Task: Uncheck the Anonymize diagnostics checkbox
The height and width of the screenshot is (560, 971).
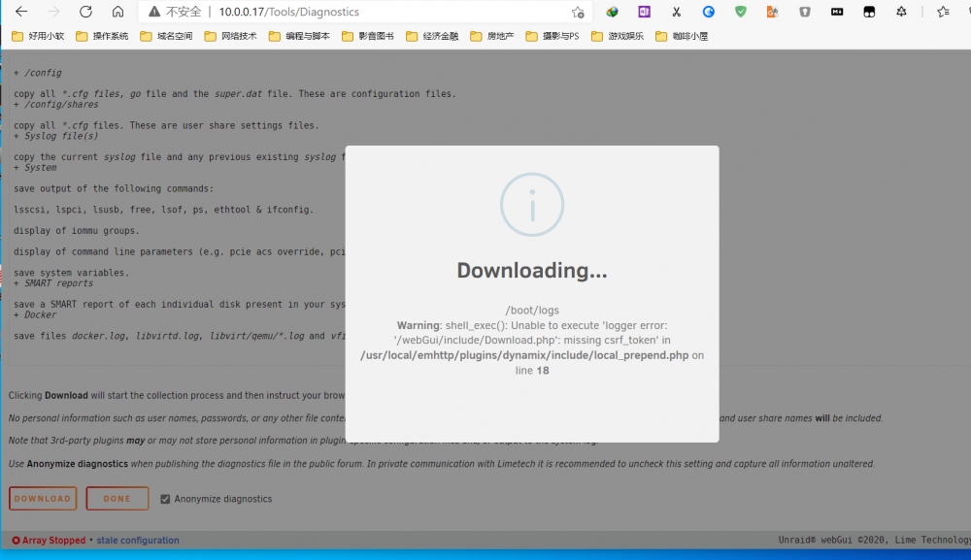Action: point(165,499)
